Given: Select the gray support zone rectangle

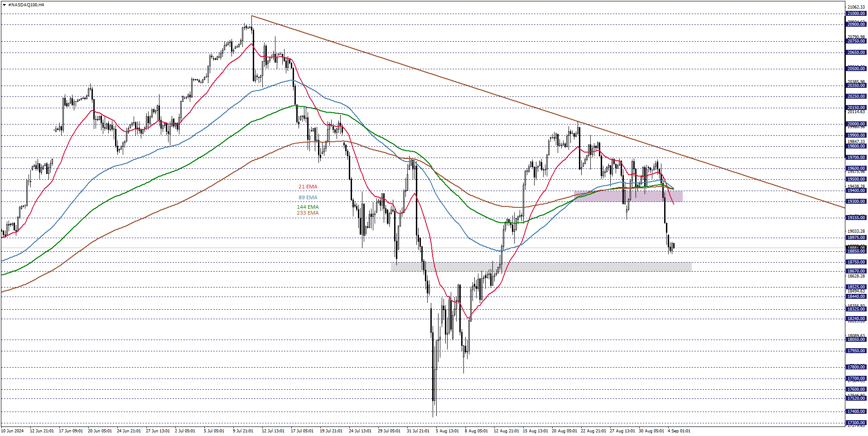Looking at the screenshot, I should [x=541, y=267].
